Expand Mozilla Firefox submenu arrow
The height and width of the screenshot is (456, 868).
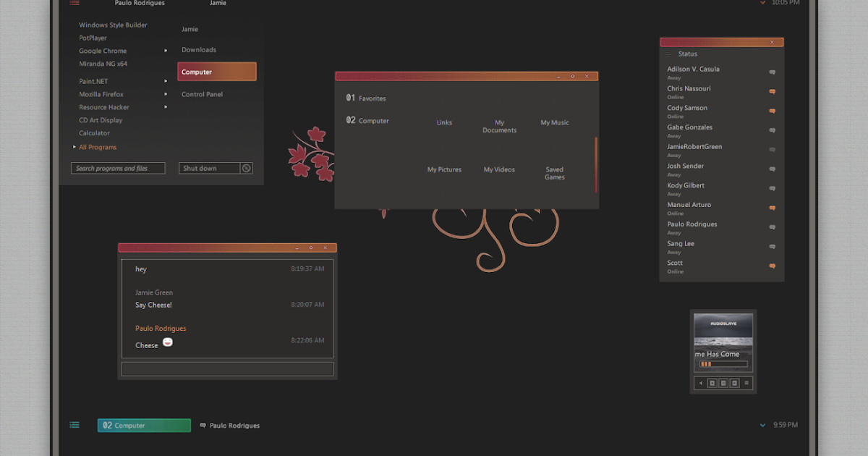pyautogui.click(x=166, y=94)
